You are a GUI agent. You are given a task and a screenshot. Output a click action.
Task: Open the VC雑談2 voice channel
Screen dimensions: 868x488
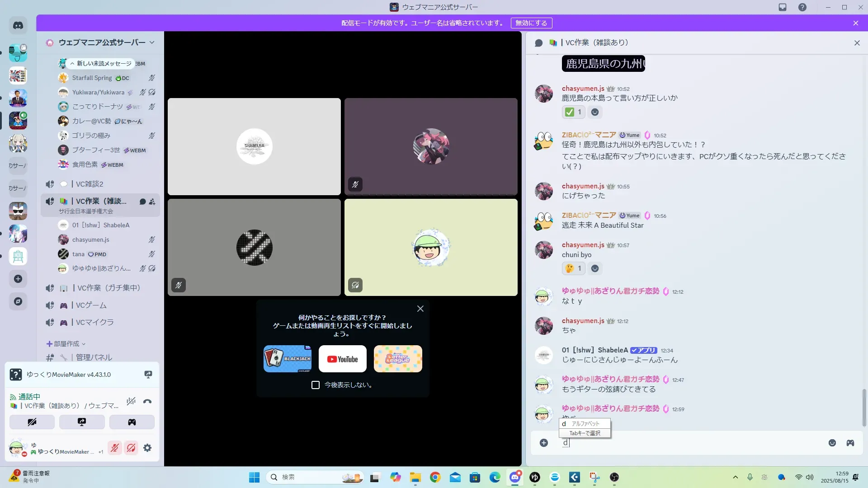coord(90,184)
